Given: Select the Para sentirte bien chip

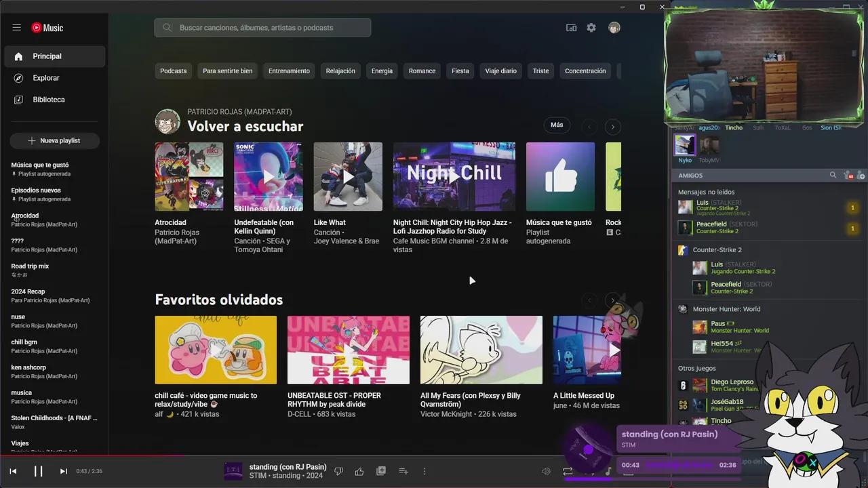Looking at the screenshot, I should [227, 71].
